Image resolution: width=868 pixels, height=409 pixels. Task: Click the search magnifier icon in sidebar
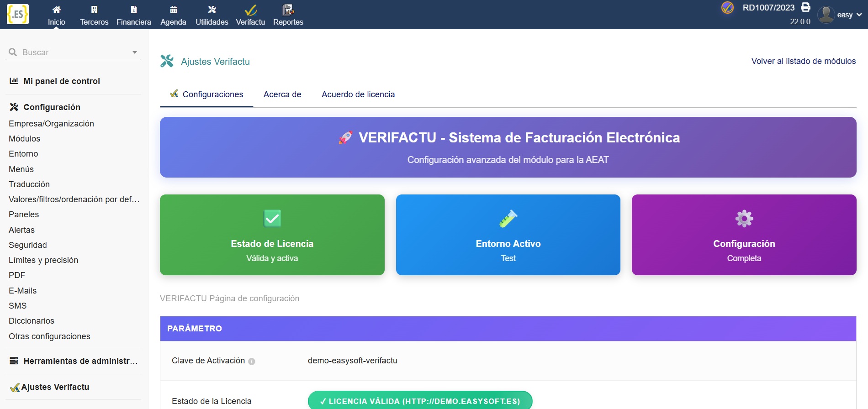[x=13, y=52]
